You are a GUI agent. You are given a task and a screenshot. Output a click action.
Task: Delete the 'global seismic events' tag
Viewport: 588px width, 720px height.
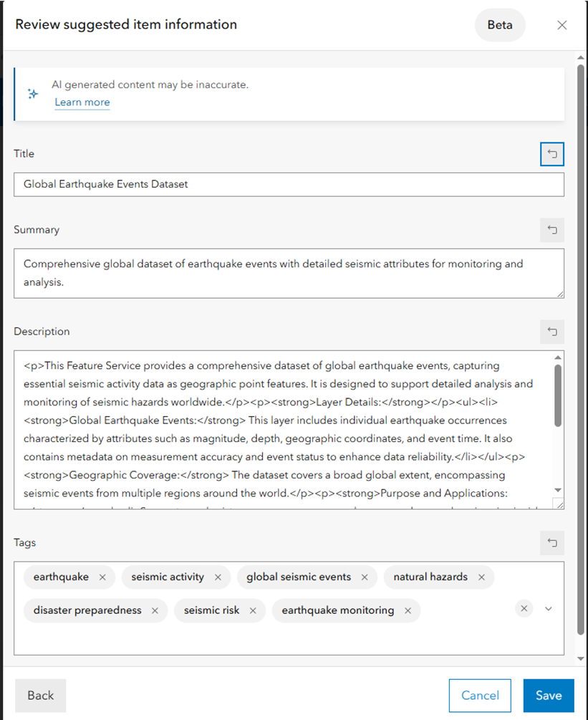pyautogui.click(x=365, y=577)
